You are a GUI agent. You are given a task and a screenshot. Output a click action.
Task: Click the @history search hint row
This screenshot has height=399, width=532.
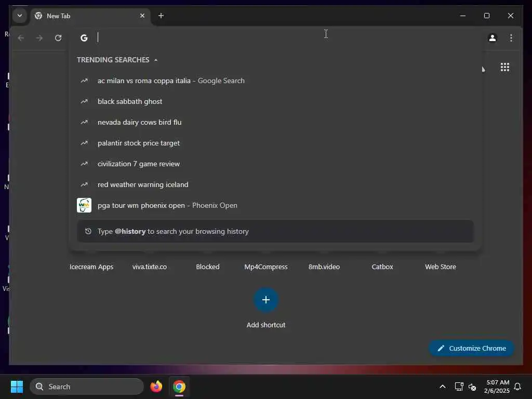click(x=275, y=231)
